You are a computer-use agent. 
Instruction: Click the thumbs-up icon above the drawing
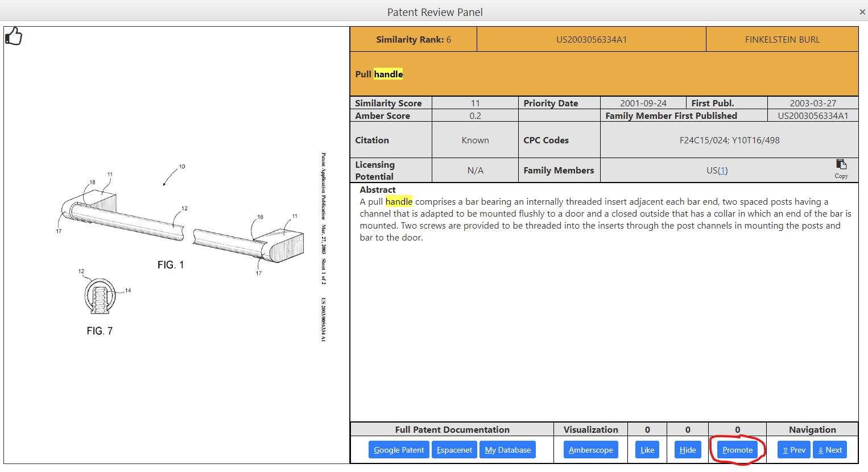click(x=14, y=36)
